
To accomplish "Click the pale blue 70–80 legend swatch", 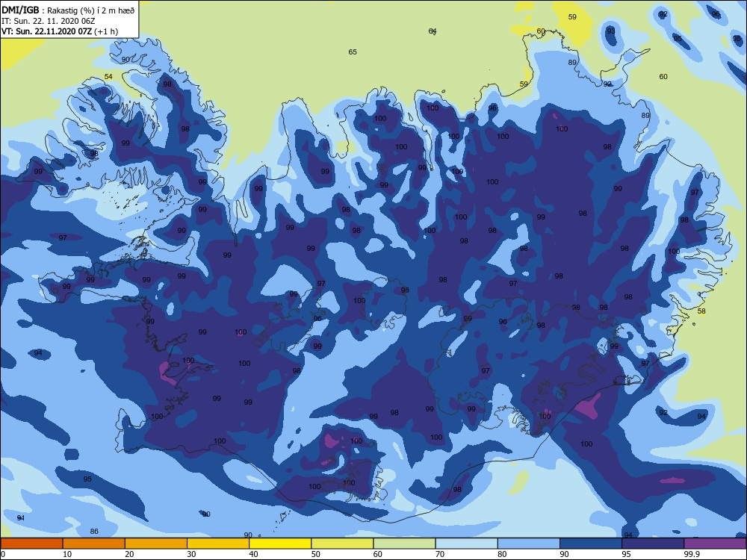I will [466, 544].
